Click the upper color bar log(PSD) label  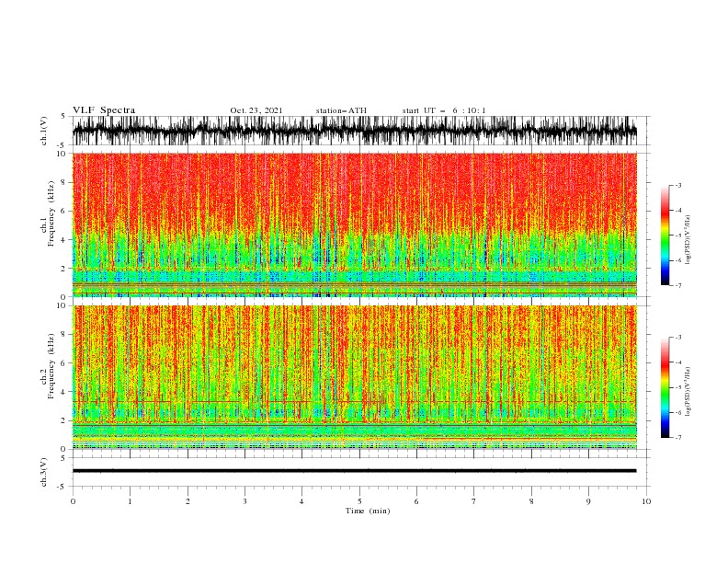click(688, 240)
